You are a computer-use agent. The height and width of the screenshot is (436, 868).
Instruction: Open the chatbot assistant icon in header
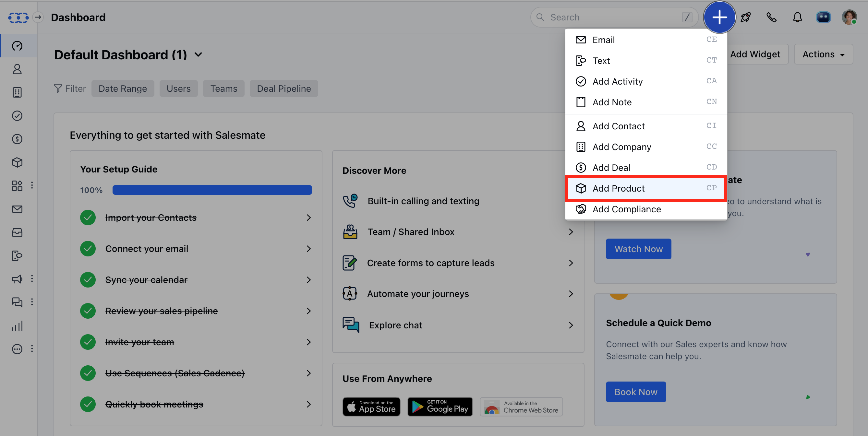tap(823, 17)
